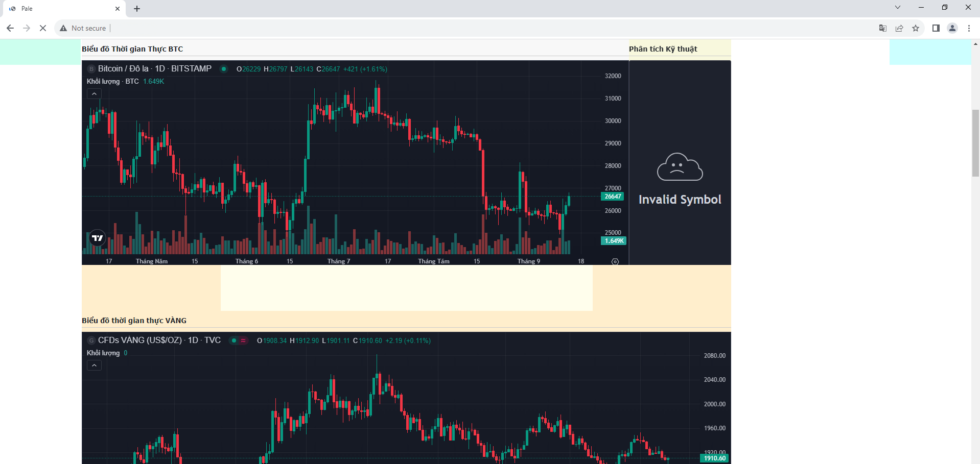980x464 pixels.
Task: Click the BTC change +421 (+1.61%) value
Action: pos(365,69)
